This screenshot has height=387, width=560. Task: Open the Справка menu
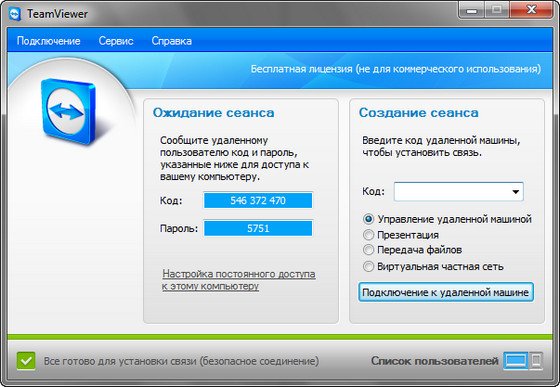coord(171,41)
